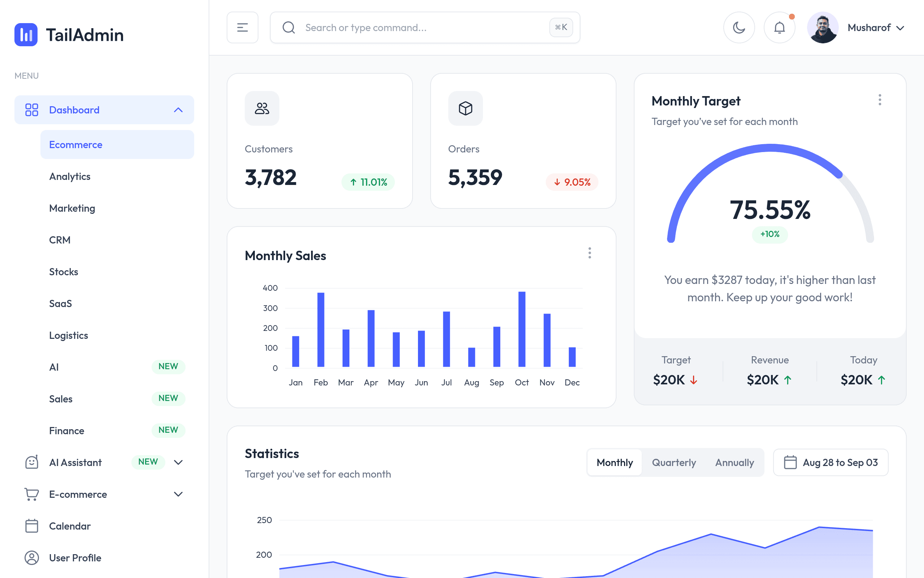Expand the AI Assistant submenu chevron
The image size is (924, 578).
tap(178, 462)
